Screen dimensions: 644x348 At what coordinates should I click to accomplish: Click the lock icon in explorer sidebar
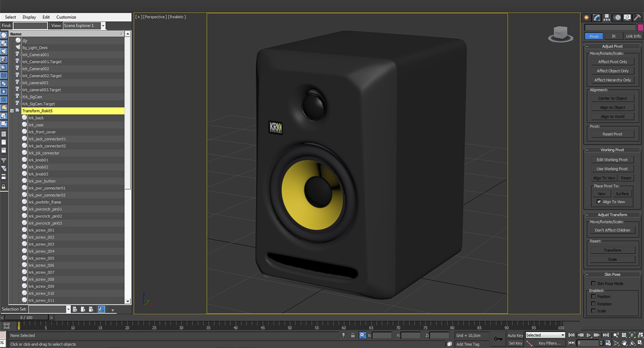[4, 187]
